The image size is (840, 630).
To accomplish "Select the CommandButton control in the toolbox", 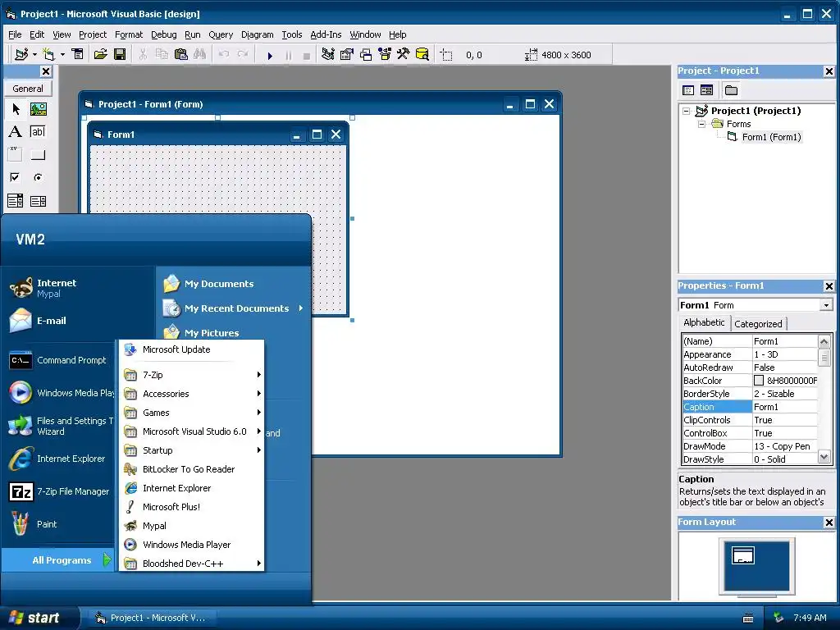I will [x=38, y=154].
